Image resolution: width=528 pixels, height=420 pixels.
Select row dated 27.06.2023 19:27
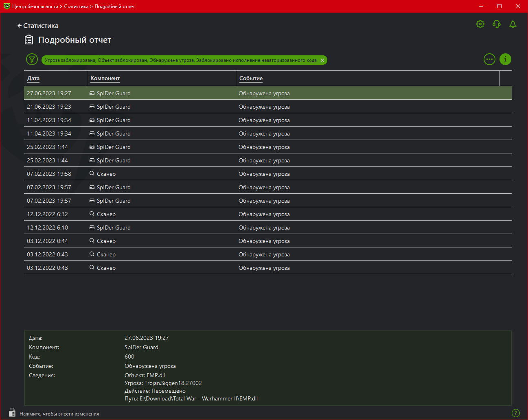pyautogui.click(x=268, y=93)
